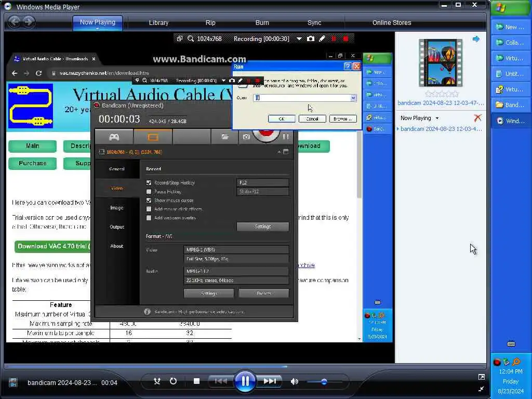Click the pencil icon on the 00:00:30 recording bar
The image size is (532, 399).
point(322,38)
